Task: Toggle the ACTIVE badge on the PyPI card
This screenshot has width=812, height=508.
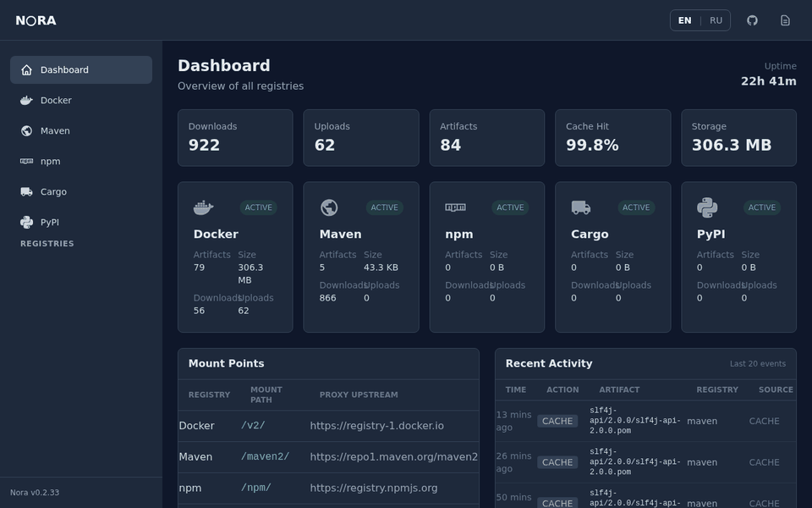Action: click(x=762, y=207)
